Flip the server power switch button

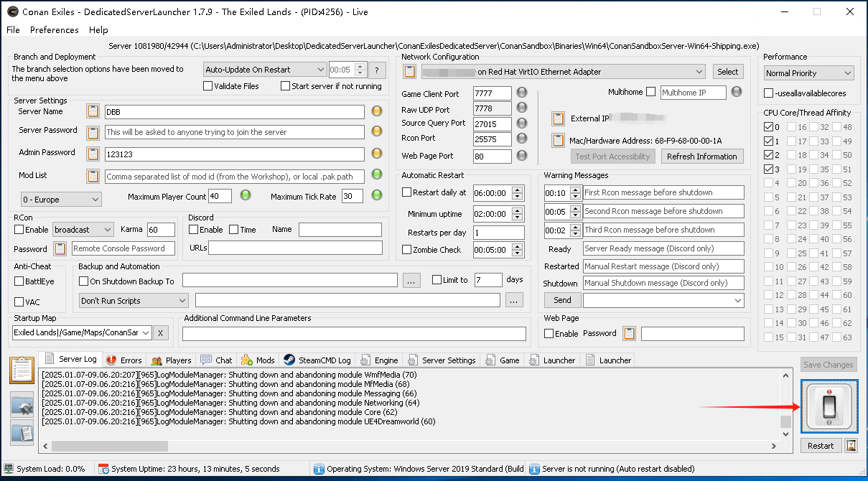point(829,406)
